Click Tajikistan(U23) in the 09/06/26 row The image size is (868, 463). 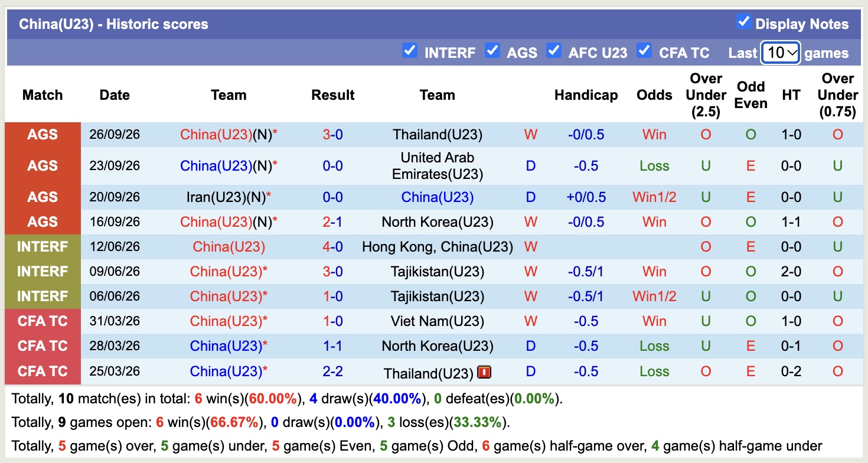pyautogui.click(x=438, y=272)
